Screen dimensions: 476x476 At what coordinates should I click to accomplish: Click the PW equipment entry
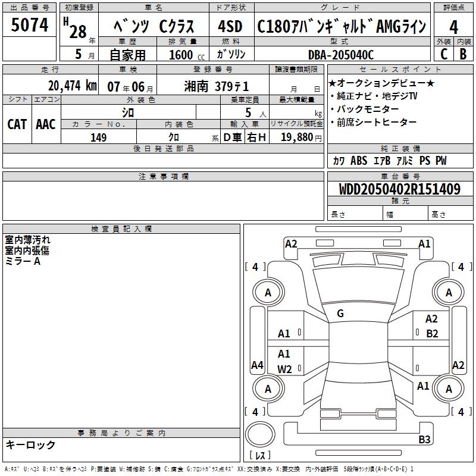click(441, 161)
